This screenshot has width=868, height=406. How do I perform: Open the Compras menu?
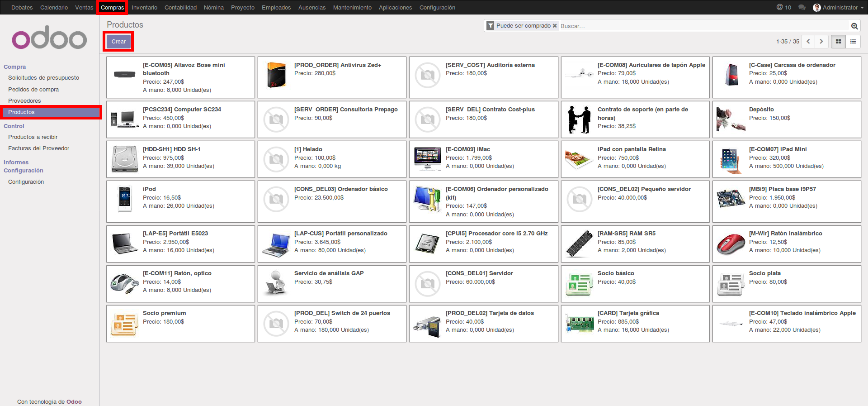pyautogui.click(x=112, y=8)
